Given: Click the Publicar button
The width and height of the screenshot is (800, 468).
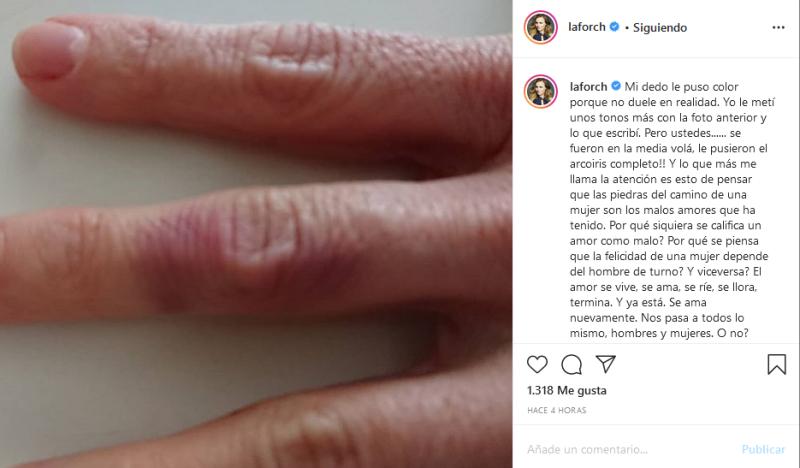Looking at the screenshot, I should pyautogui.click(x=763, y=450).
